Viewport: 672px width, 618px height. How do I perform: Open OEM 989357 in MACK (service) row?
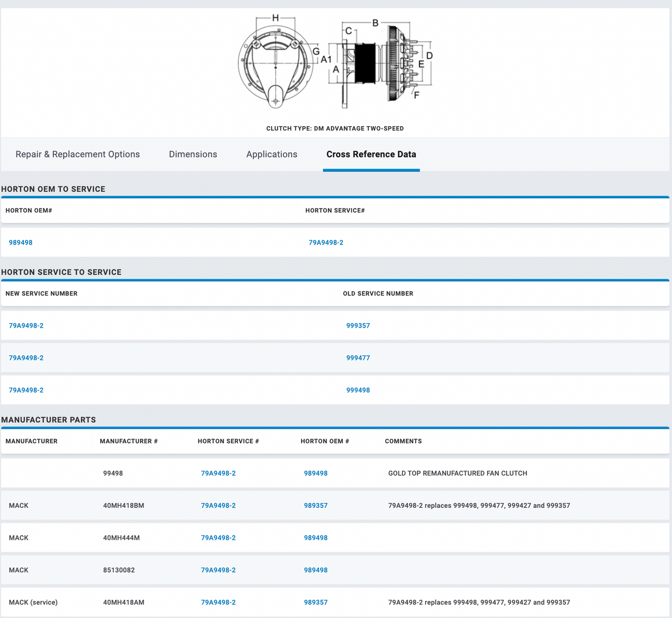(316, 603)
